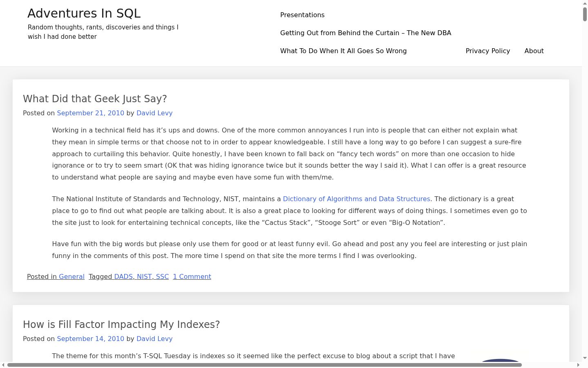588x368 pixels.
Task: Open the General category link
Action: [x=71, y=277]
